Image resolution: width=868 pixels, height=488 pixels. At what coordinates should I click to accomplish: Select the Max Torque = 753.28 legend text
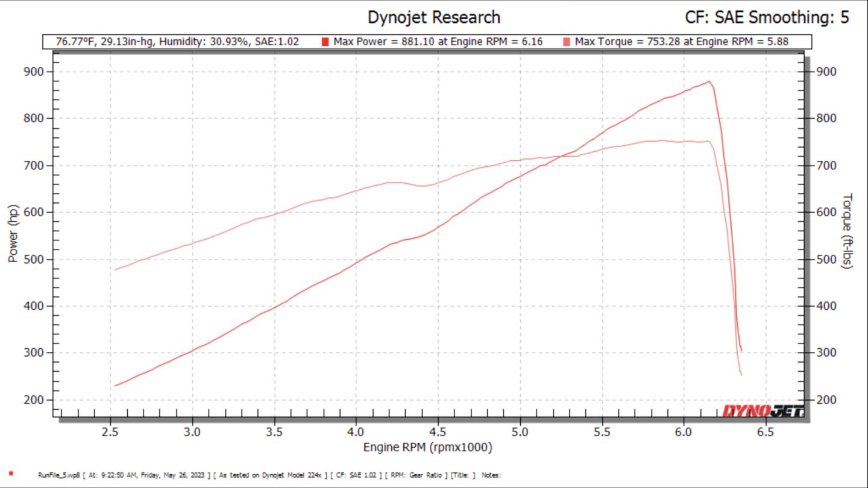682,42
